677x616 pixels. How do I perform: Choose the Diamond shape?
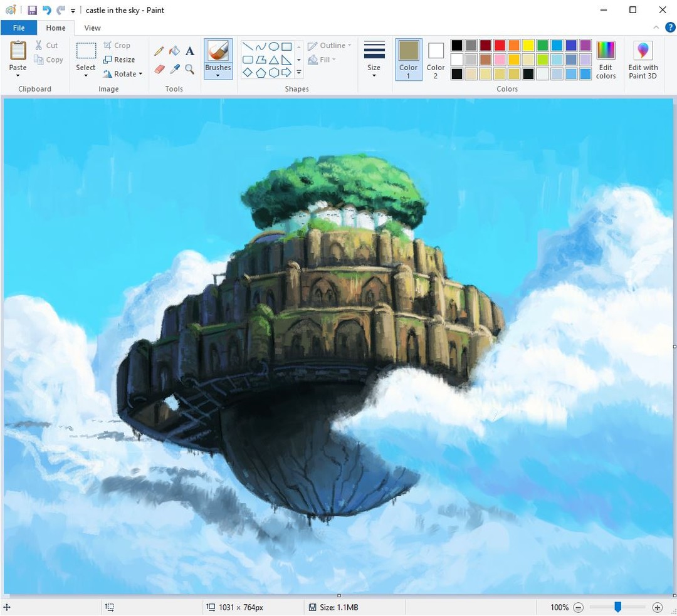click(x=248, y=73)
